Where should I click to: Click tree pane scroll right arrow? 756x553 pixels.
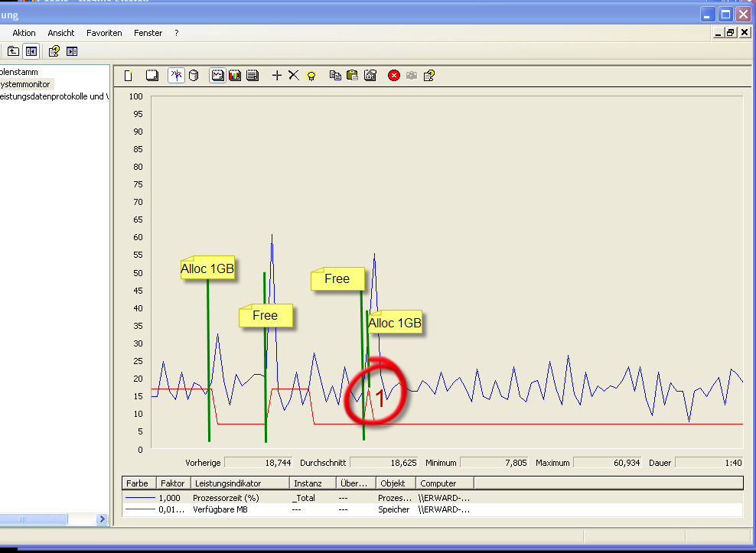(102, 519)
